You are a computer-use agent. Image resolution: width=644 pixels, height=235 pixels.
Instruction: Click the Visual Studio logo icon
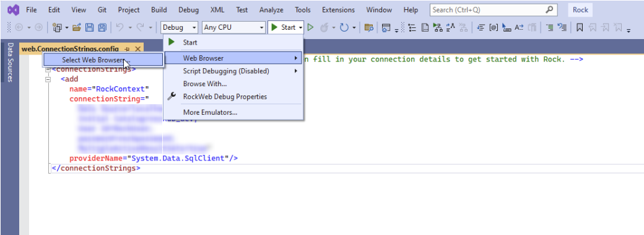pos(14,9)
